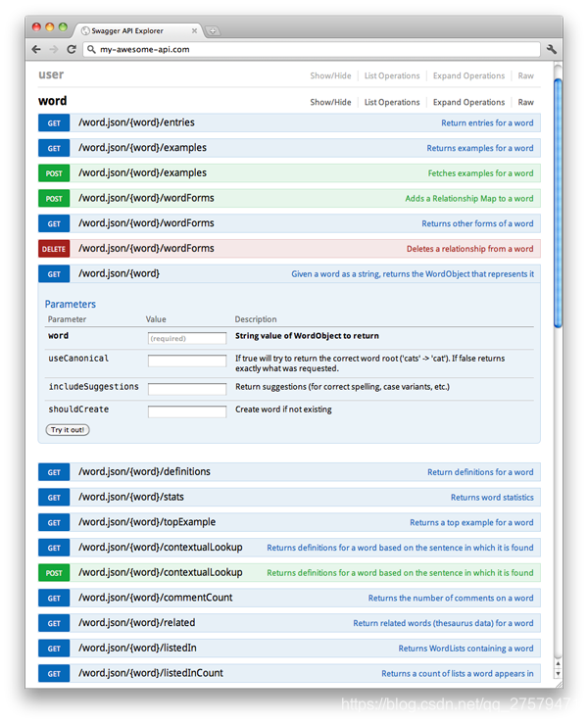Click scrollbar up arrow near bottom
Image resolution: width=588 pixels, height=723 pixels.
tap(558, 664)
